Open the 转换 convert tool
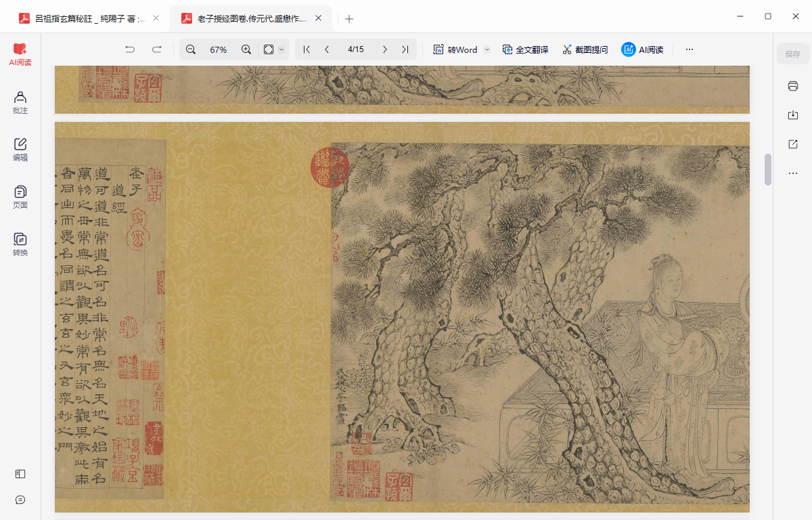The height and width of the screenshot is (520, 812). pyautogui.click(x=20, y=245)
